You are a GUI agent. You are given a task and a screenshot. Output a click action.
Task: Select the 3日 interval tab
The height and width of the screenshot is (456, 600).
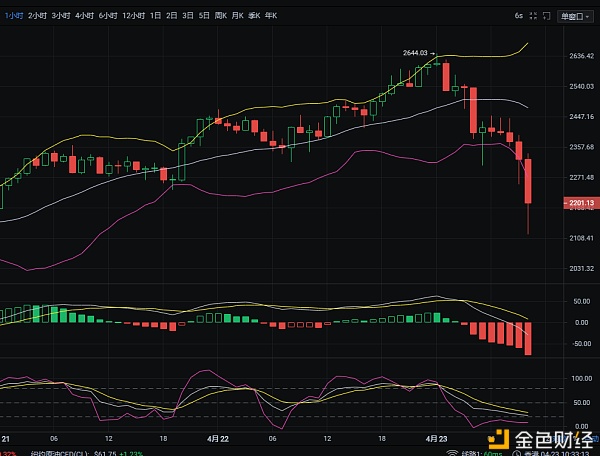coord(188,16)
